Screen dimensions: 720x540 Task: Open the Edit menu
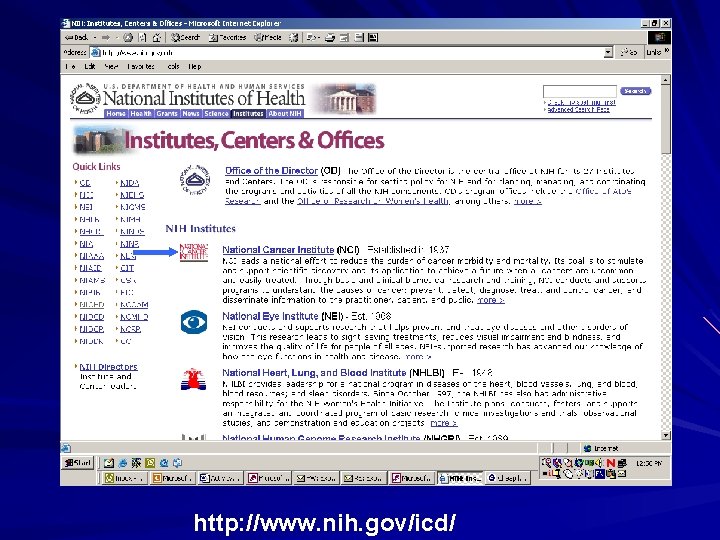point(90,67)
